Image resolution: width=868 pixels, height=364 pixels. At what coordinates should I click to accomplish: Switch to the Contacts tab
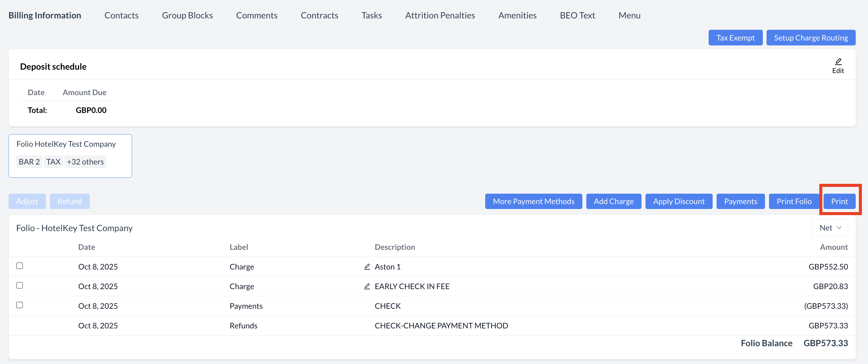(x=121, y=16)
